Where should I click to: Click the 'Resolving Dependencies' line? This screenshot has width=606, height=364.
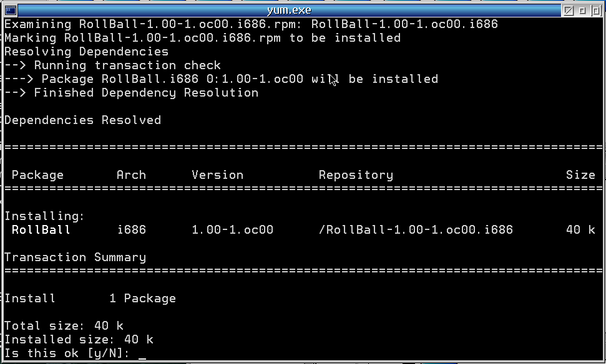click(87, 52)
